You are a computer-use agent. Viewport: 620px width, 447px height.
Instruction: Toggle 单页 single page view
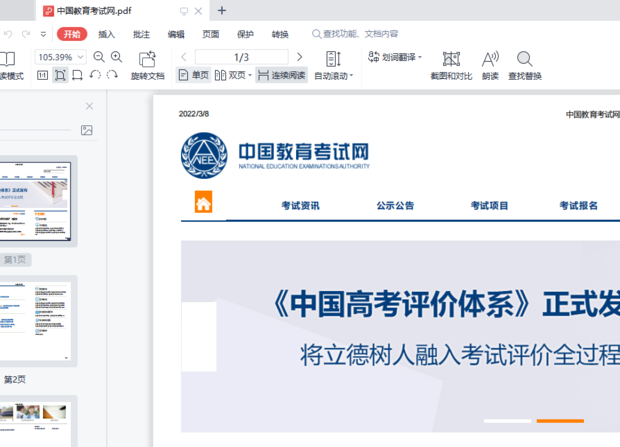(x=194, y=75)
